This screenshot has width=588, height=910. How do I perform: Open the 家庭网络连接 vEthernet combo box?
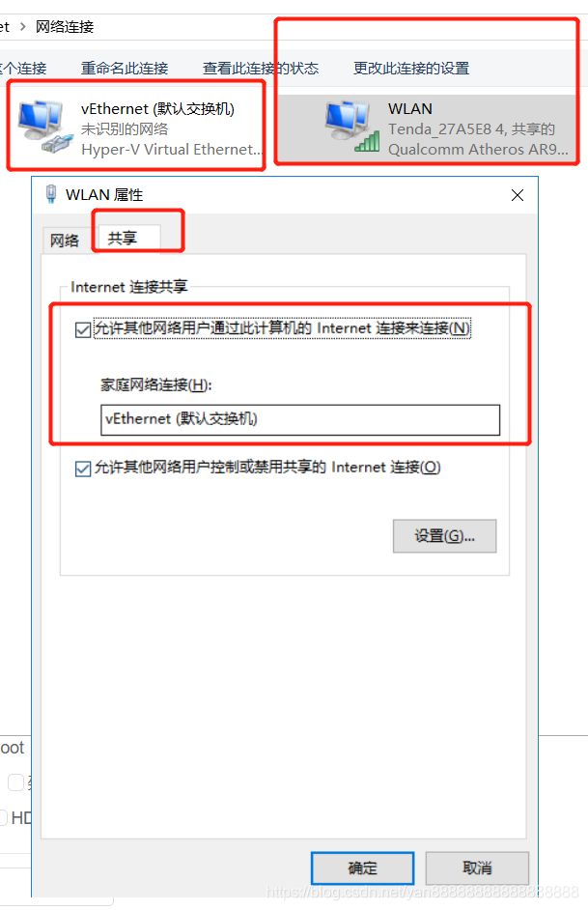[x=300, y=419]
